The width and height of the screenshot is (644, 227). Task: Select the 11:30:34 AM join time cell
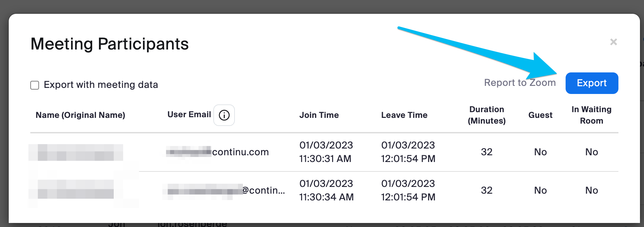pyautogui.click(x=326, y=190)
